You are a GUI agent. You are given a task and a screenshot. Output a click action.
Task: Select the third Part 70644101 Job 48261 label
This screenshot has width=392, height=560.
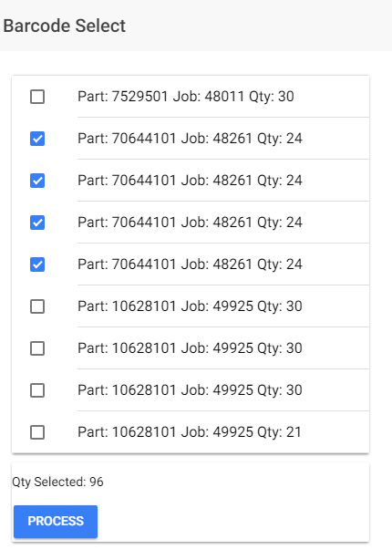[x=190, y=223]
